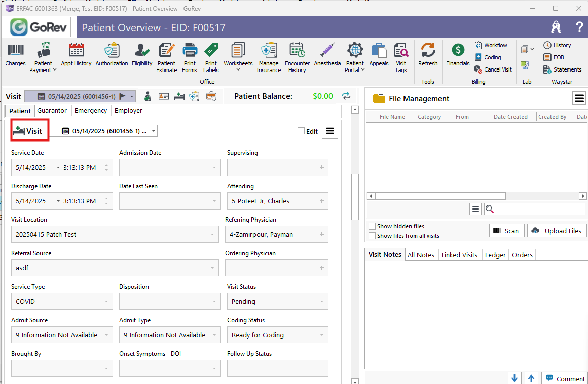Switch to the Guarantor tab

point(52,111)
